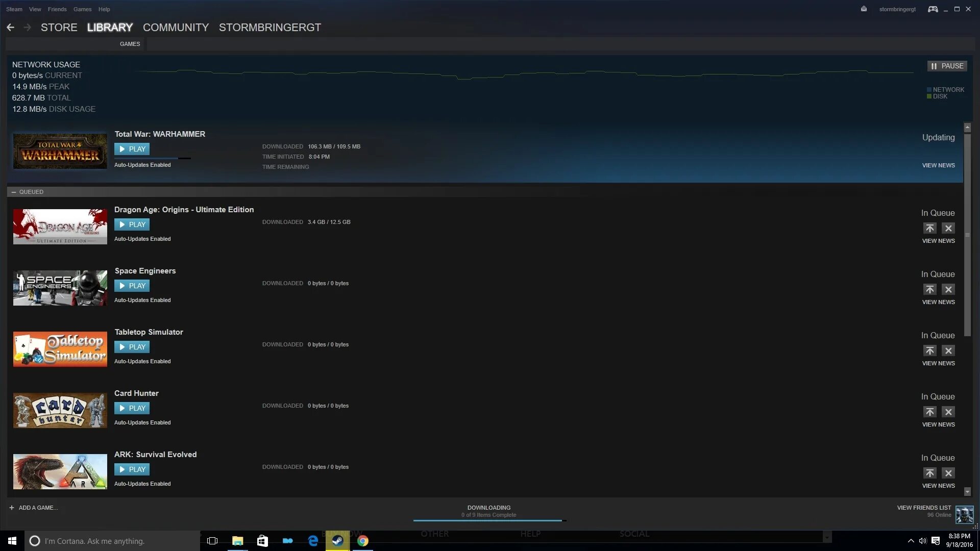Move ARK: Survival Evolved to top of queue
Screen dimensions: 980x551
(x=929, y=473)
